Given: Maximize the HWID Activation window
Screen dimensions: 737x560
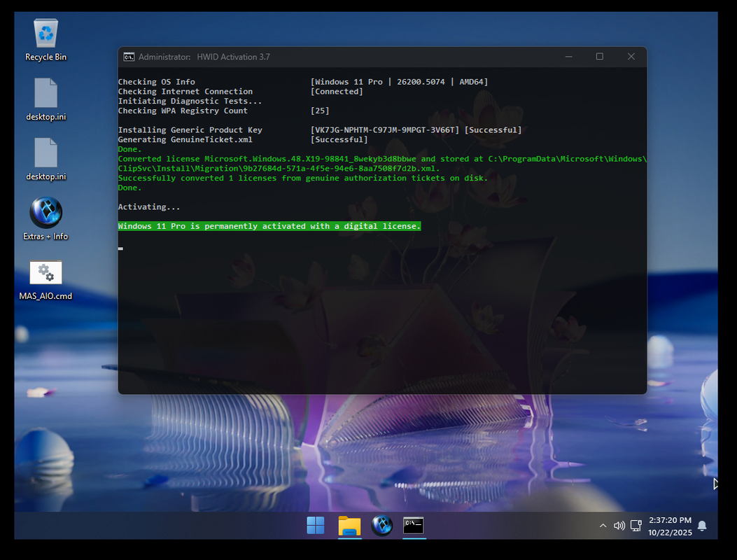Looking at the screenshot, I should pyautogui.click(x=600, y=57).
